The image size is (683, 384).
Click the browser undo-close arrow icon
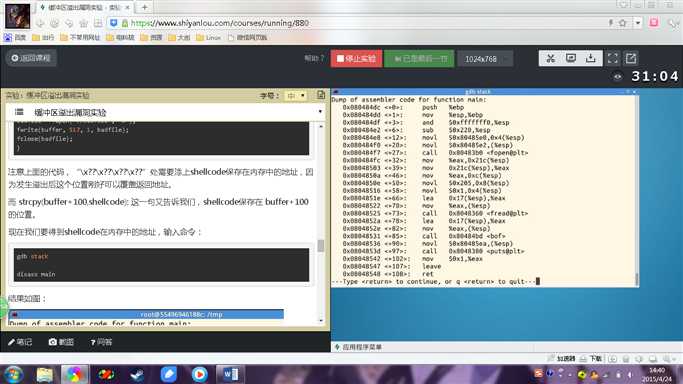tap(69, 23)
